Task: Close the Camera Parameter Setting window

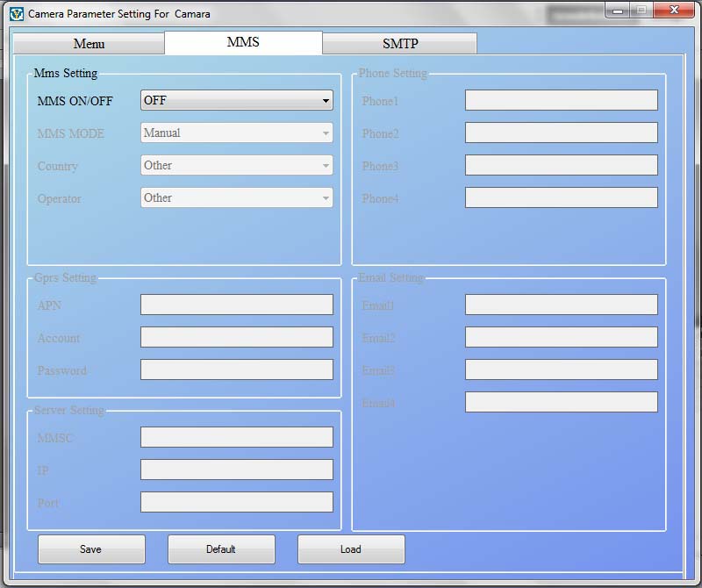Action: point(672,11)
